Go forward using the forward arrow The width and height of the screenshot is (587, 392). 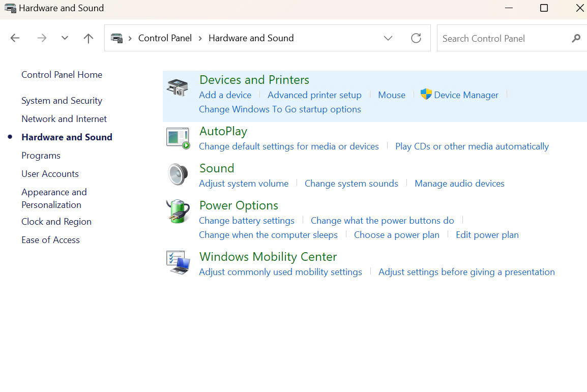pyautogui.click(x=42, y=38)
